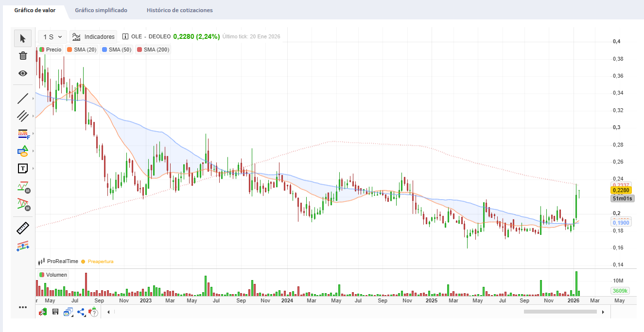Switch to the Gráfico de valor tab
Screen dimensions: 644x332
point(35,10)
